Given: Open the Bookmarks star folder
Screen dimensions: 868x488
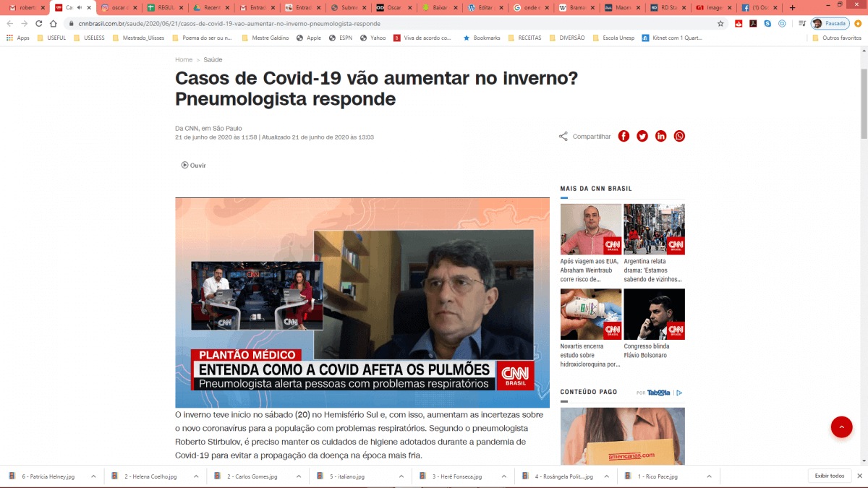Looking at the screenshot, I should tap(482, 38).
